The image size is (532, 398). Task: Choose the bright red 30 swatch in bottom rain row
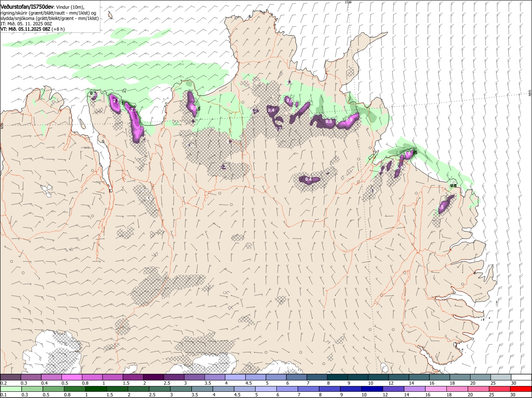521,389
